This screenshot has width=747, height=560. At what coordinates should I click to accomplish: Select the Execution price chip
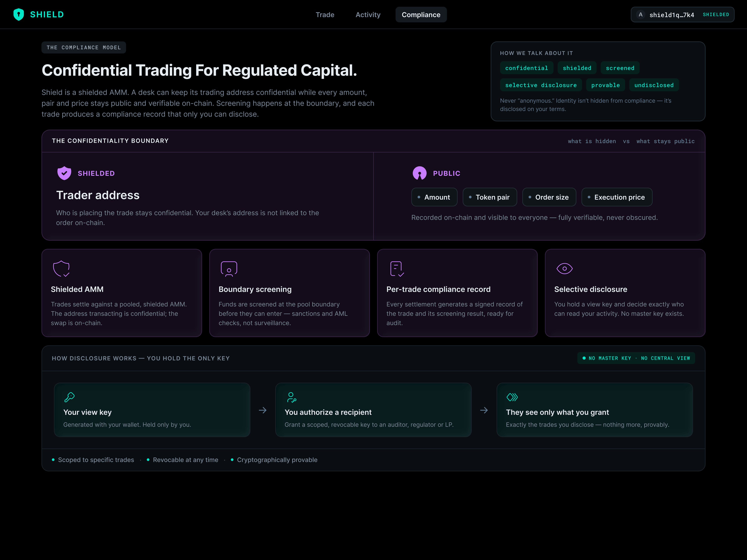tap(617, 197)
